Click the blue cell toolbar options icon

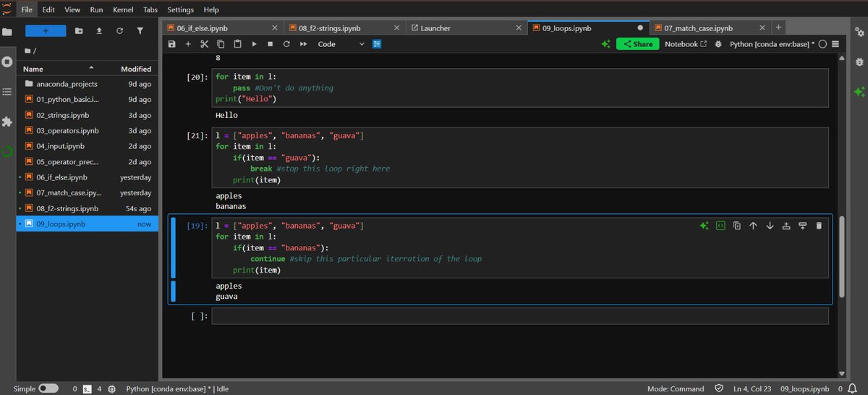(x=377, y=44)
